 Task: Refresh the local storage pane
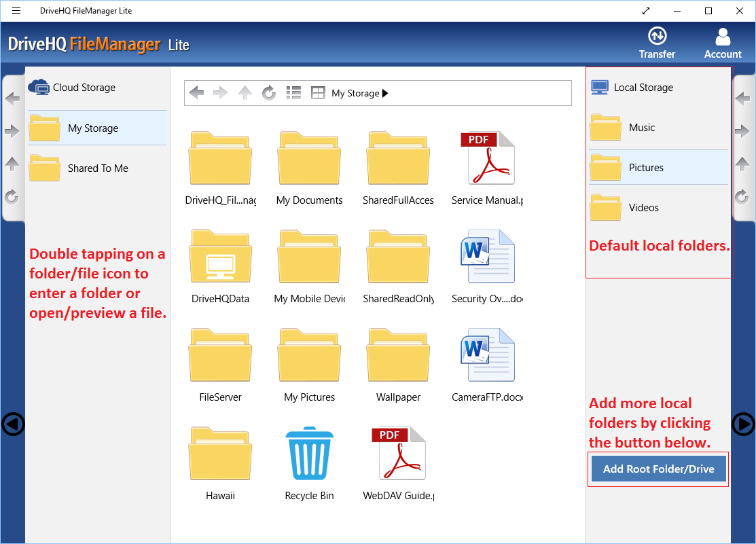[x=743, y=197]
